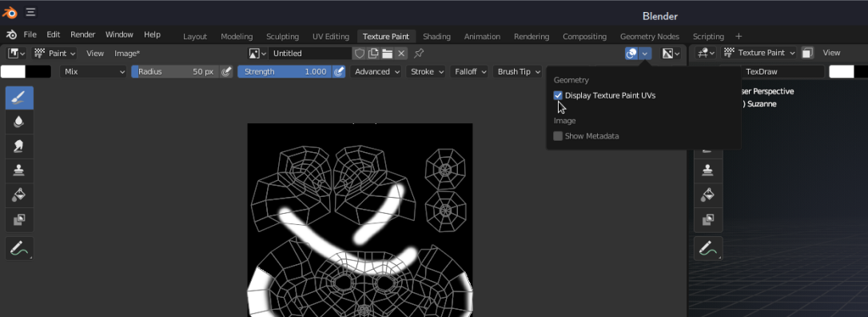Open the Image* menu
Screen dimensions: 868x317
click(x=127, y=53)
